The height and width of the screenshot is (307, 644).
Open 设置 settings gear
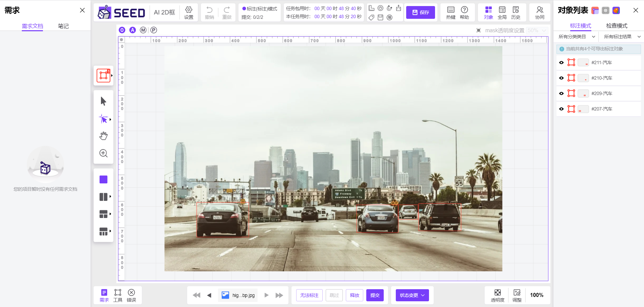[189, 13]
